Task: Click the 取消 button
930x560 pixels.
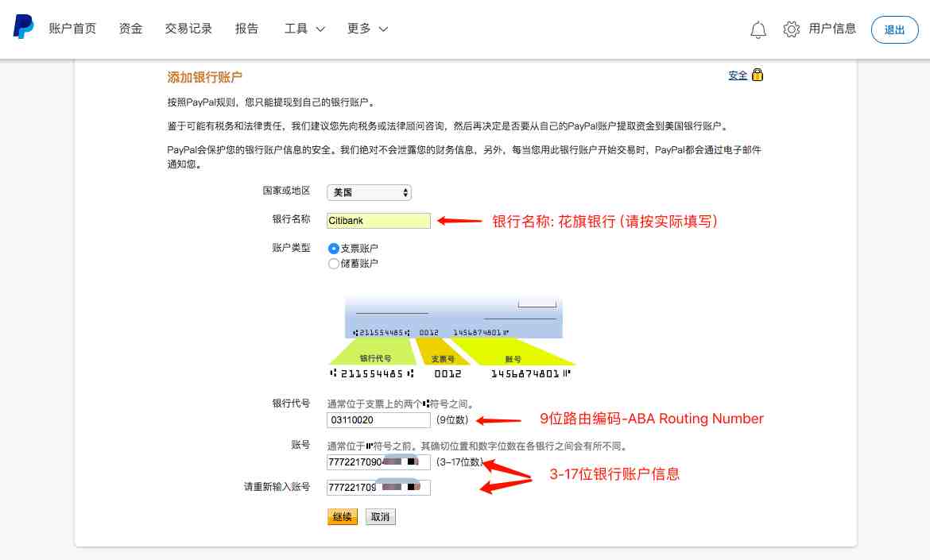Action: [x=380, y=517]
